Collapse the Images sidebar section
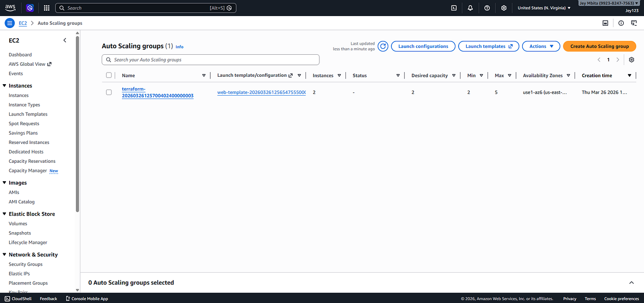 (4, 183)
